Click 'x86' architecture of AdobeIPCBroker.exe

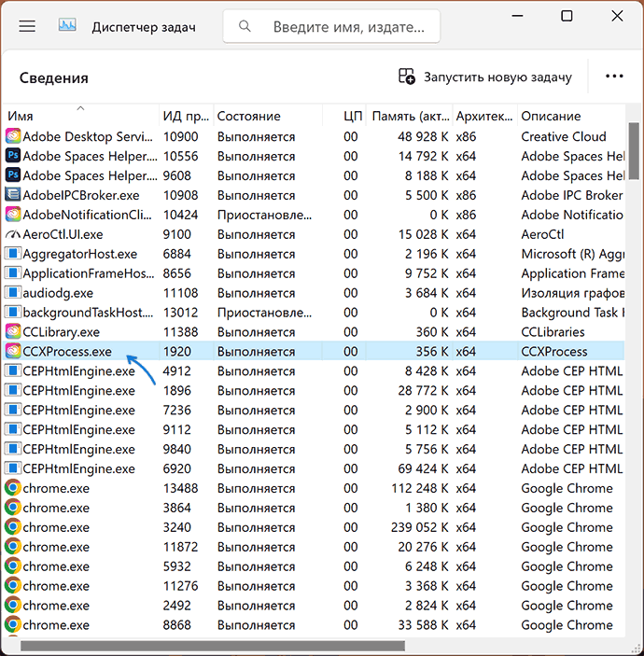(466, 195)
